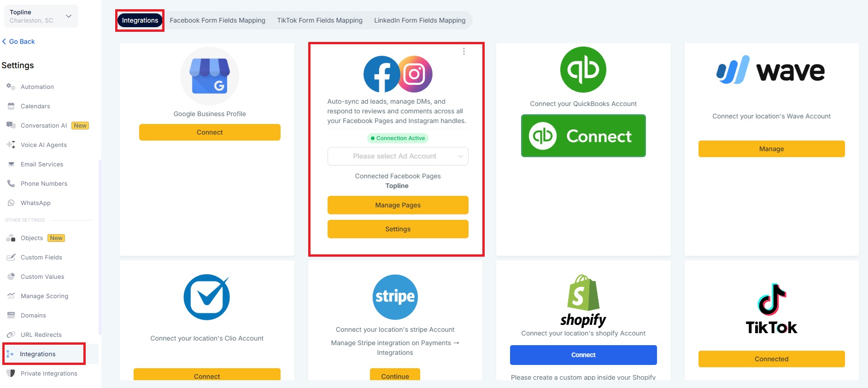Switch to LinkedIn Form Fields Mapping tab
The height and width of the screenshot is (388, 868).
pyautogui.click(x=420, y=20)
